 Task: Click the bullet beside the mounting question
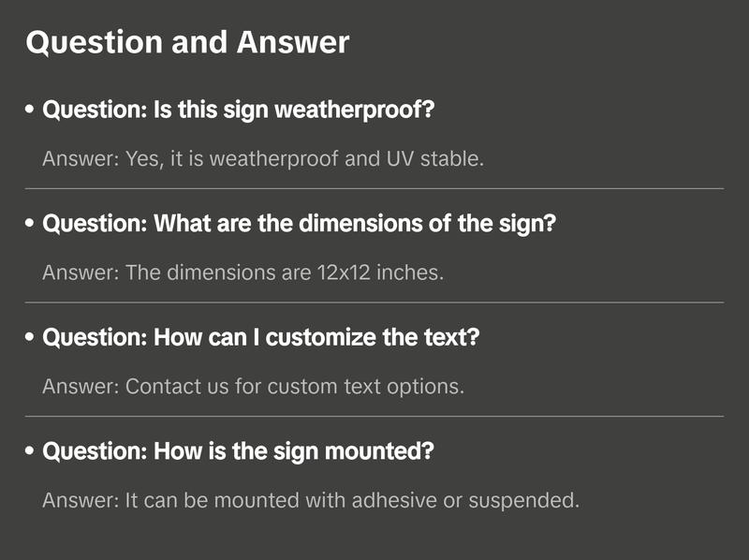pyautogui.click(x=31, y=452)
